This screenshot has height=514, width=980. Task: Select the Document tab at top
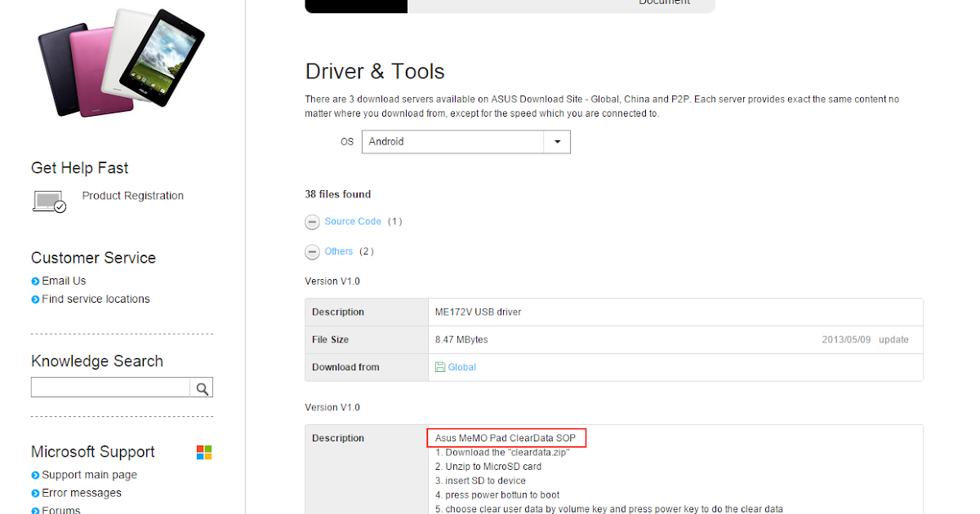(664, 3)
